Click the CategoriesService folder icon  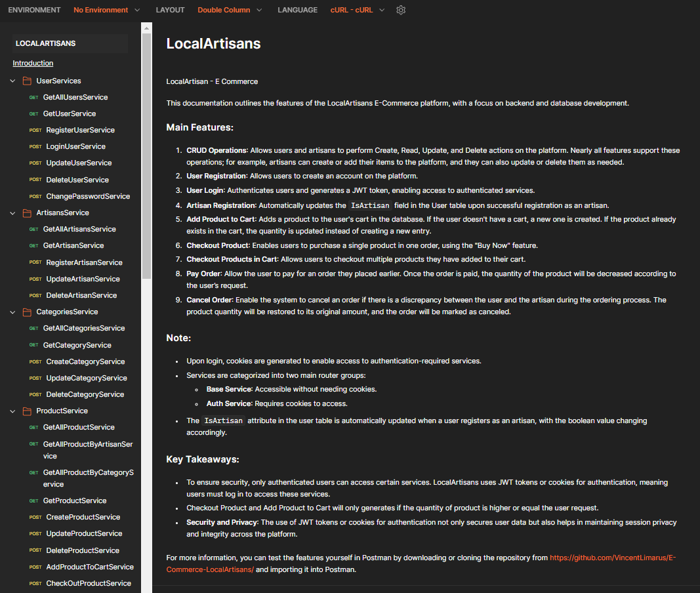28,312
